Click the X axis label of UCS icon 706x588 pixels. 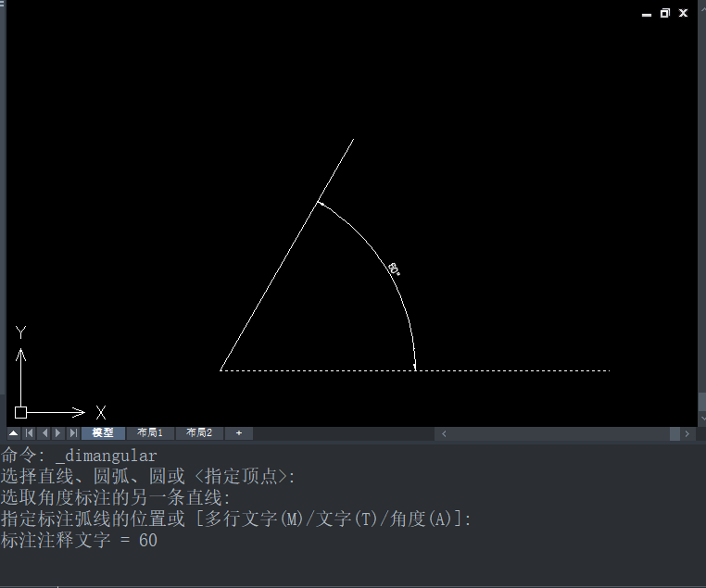(x=101, y=413)
